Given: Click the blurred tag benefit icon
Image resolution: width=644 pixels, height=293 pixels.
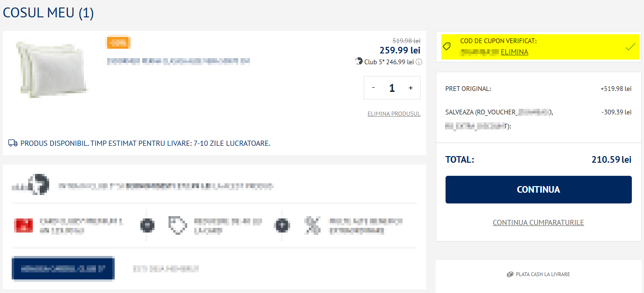Looking at the screenshot, I should pyautogui.click(x=177, y=225).
